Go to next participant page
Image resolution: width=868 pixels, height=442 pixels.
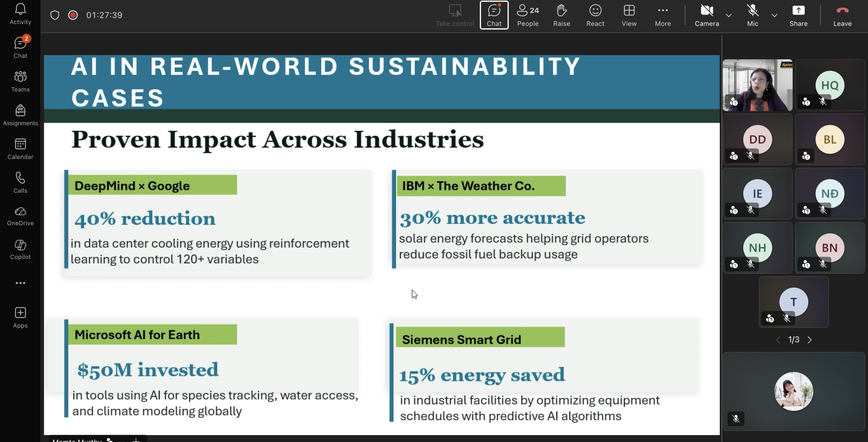810,340
